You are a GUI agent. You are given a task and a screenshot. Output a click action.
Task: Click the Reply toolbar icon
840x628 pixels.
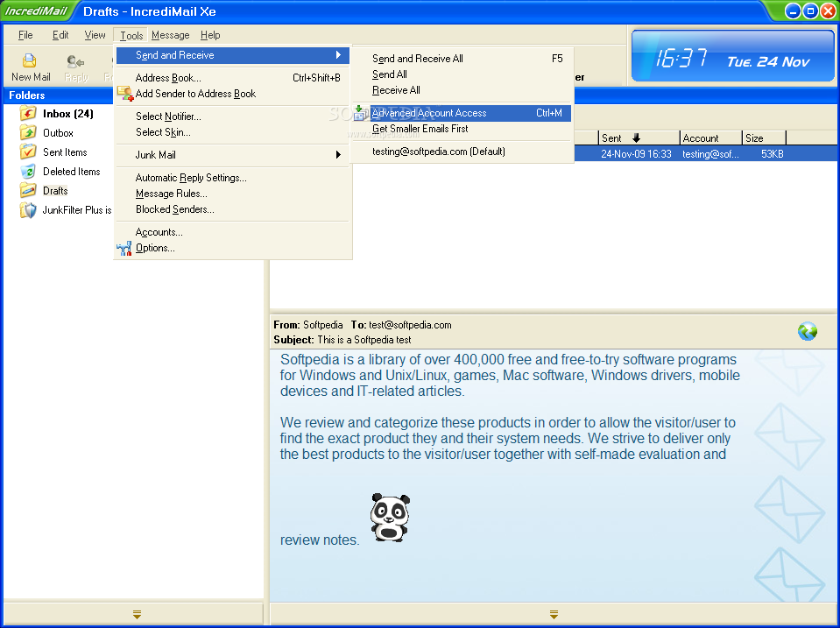[75, 61]
